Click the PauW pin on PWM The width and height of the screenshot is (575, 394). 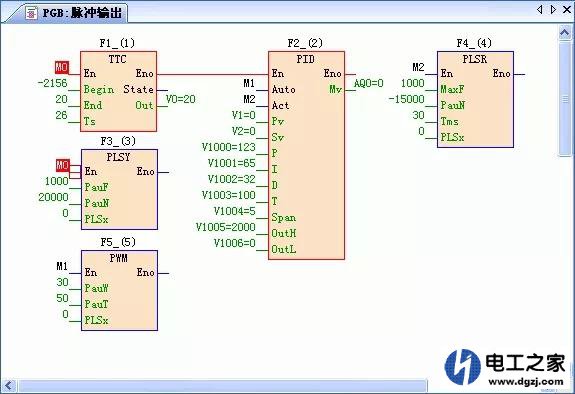96,288
